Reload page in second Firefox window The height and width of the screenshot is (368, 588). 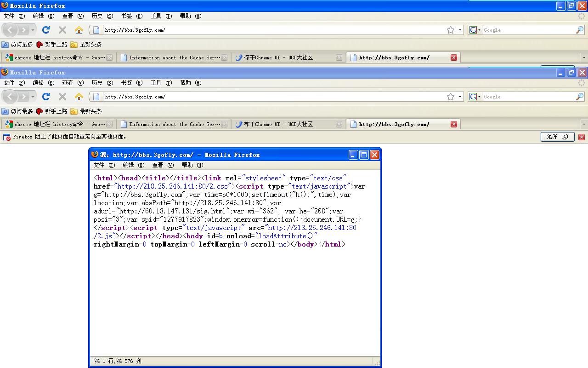pyautogui.click(x=46, y=97)
